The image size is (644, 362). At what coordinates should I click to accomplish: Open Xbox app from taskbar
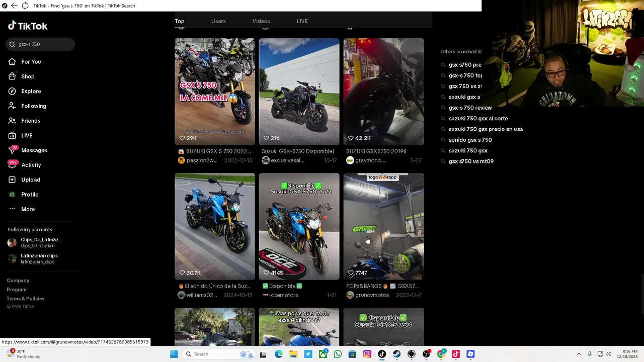point(323,354)
